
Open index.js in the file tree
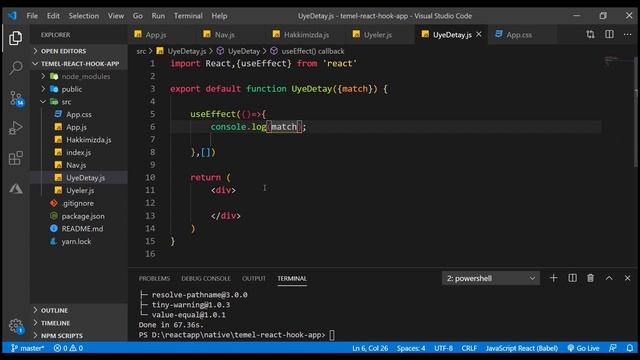[79, 152]
